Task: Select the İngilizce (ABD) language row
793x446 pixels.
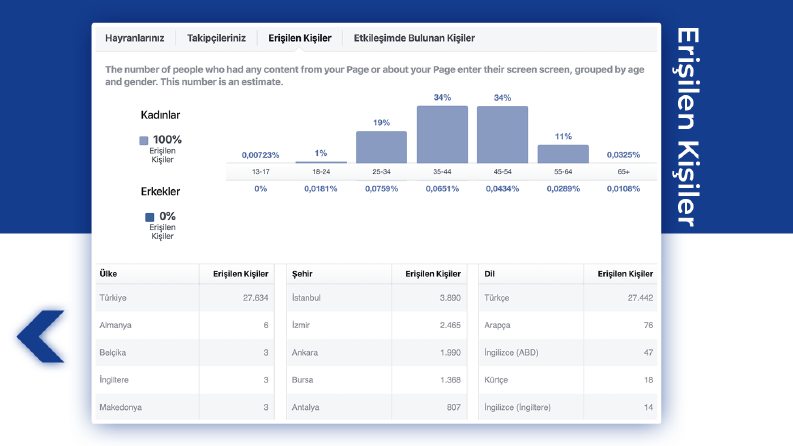Action: pyautogui.click(x=568, y=352)
